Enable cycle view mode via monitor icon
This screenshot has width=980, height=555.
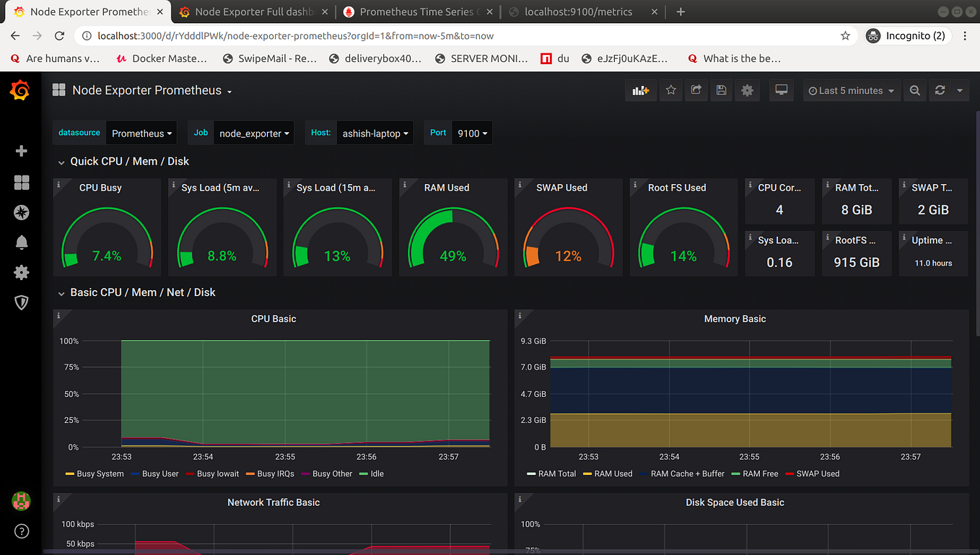tap(781, 90)
